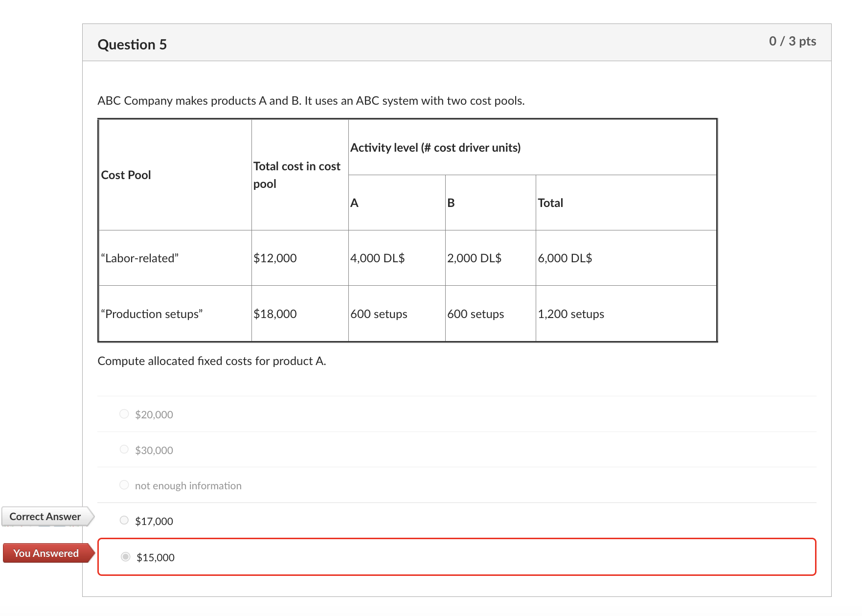Image resolution: width=862 pixels, height=616 pixels.
Task: Select the $20,000 answer option
Action: pyautogui.click(x=124, y=414)
